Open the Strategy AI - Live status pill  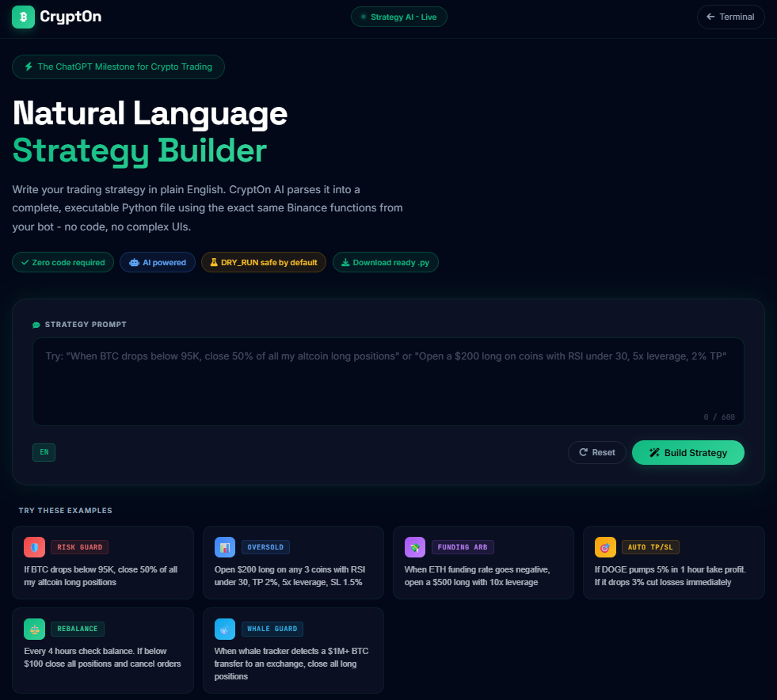[399, 17]
